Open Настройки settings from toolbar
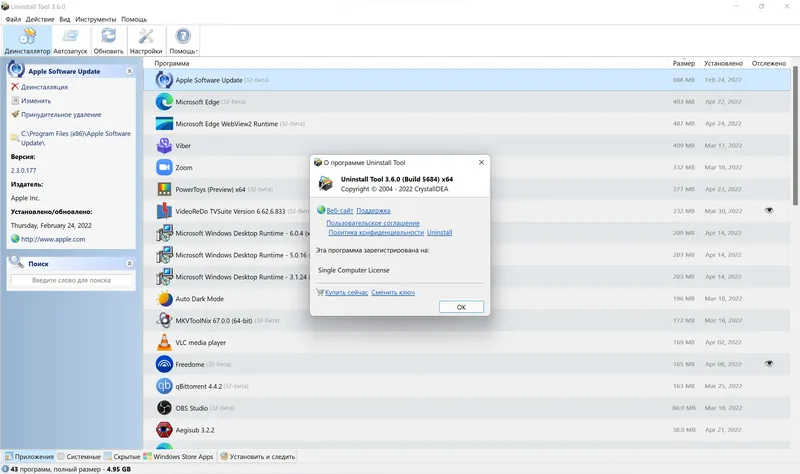Image resolution: width=800 pixels, height=474 pixels. pyautogui.click(x=146, y=40)
